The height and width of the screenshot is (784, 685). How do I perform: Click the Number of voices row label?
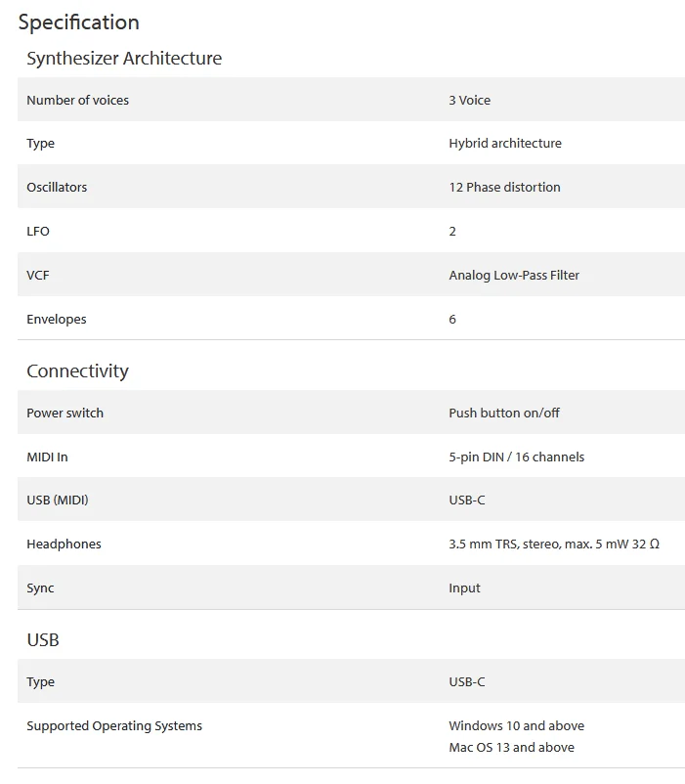pos(77,100)
